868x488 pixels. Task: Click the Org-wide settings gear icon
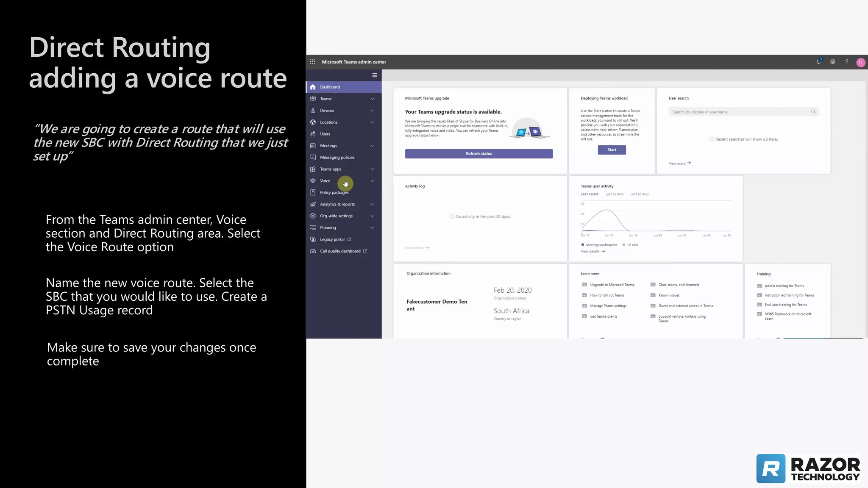[x=313, y=216]
